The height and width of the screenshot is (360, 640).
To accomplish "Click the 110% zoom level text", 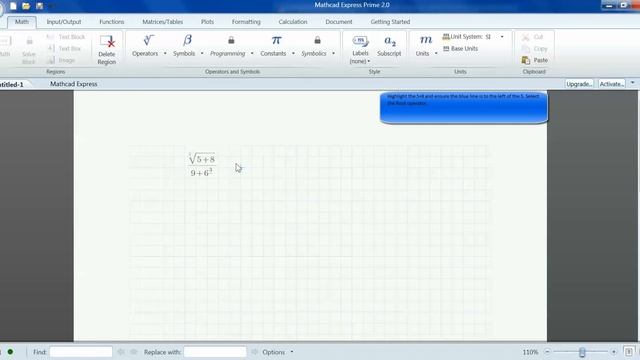I will [x=530, y=352].
